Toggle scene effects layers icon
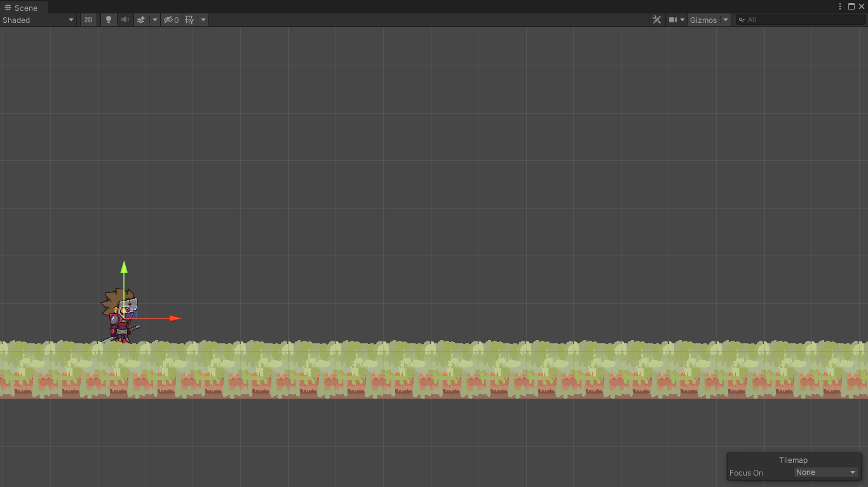This screenshot has width=868, height=487. coord(142,20)
